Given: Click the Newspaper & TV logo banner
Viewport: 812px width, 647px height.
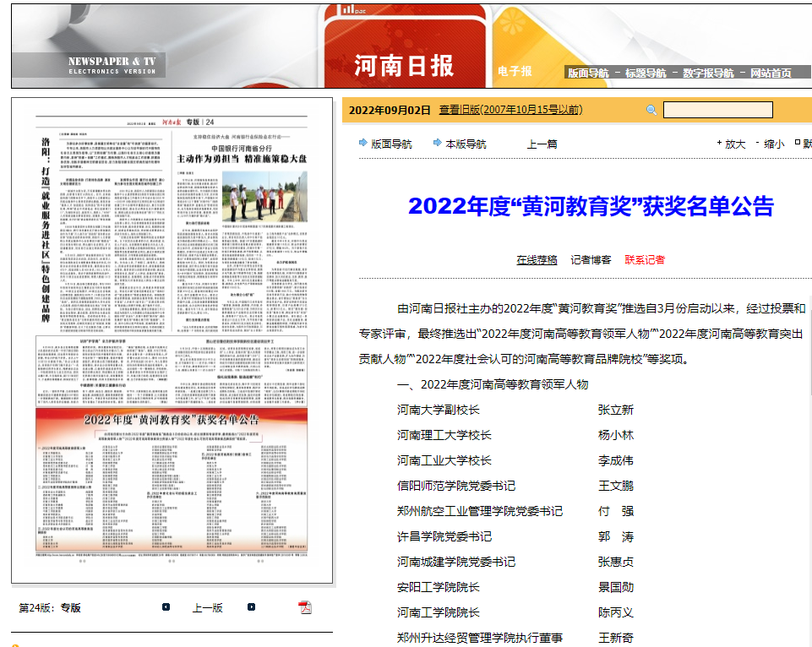Looking at the screenshot, I should tap(112, 65).
